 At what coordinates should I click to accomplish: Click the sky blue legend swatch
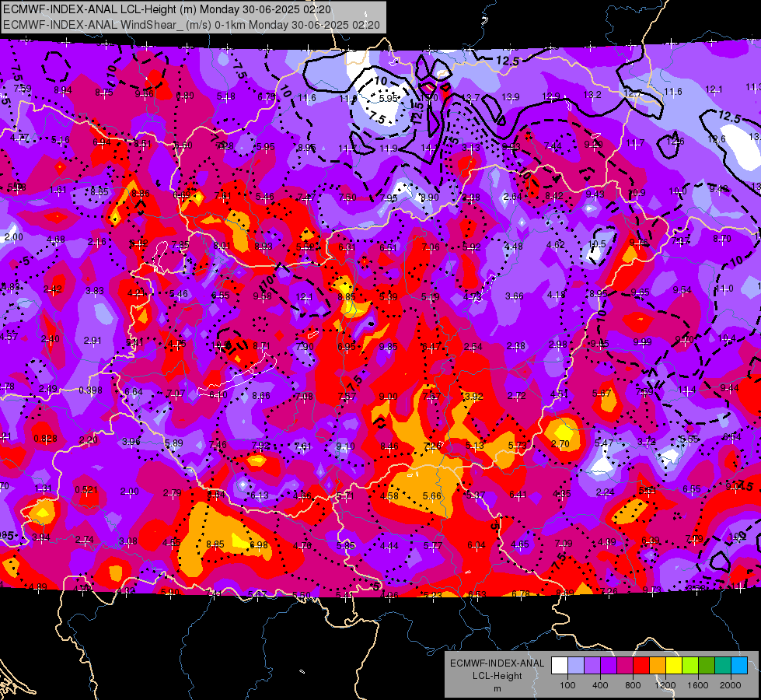(x=739, y=666)
